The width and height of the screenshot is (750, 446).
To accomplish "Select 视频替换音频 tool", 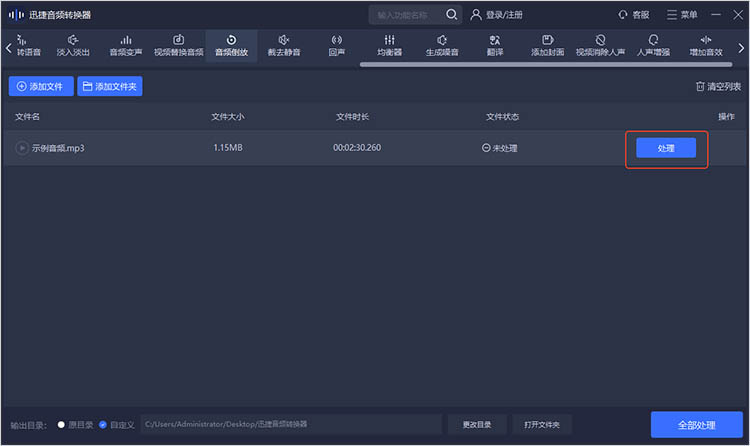I will coord(178,46).
